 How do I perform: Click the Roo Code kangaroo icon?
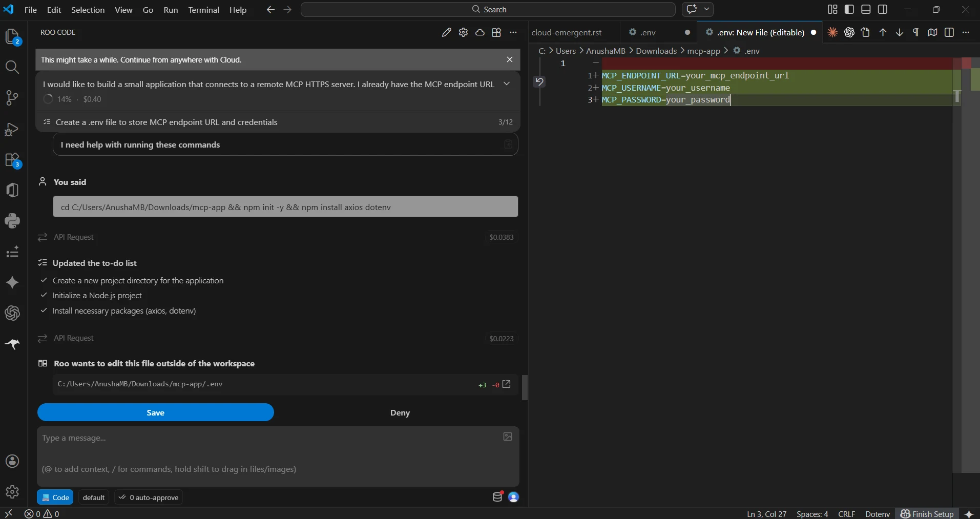point(12,344)
